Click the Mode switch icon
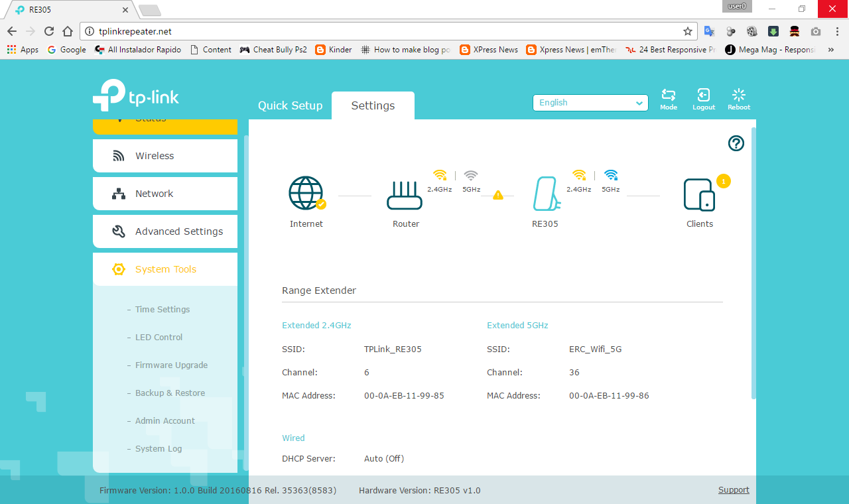The image size is (849, 504). (669, 95)
